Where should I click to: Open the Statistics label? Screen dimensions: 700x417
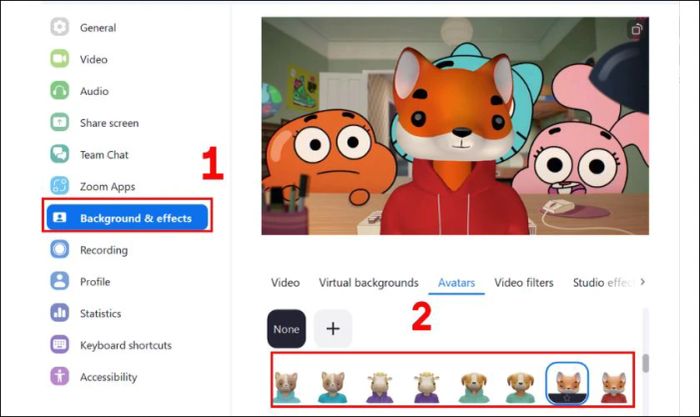(100, 313)
